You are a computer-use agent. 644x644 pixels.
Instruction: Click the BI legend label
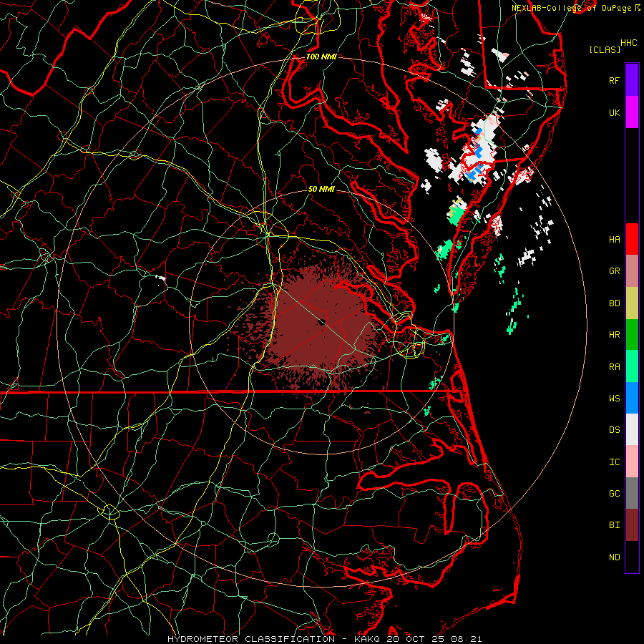pos(614,525)
